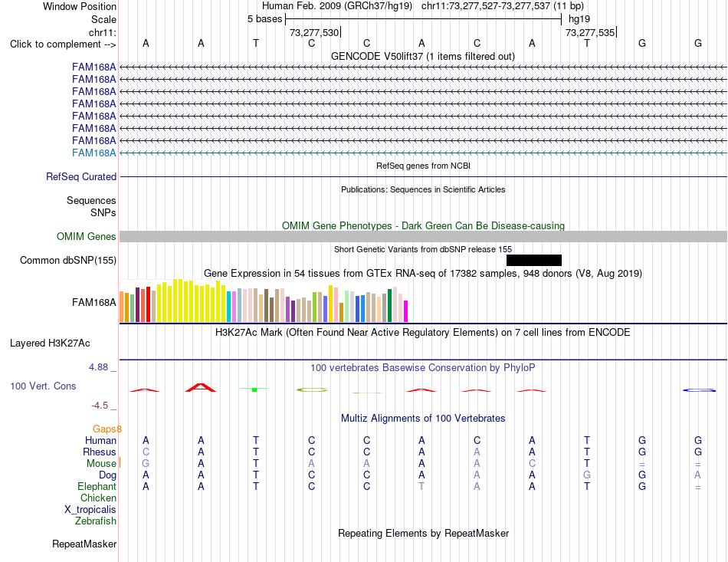
Task: Select the Rhesus alignment row label
Action: (100, 452)
